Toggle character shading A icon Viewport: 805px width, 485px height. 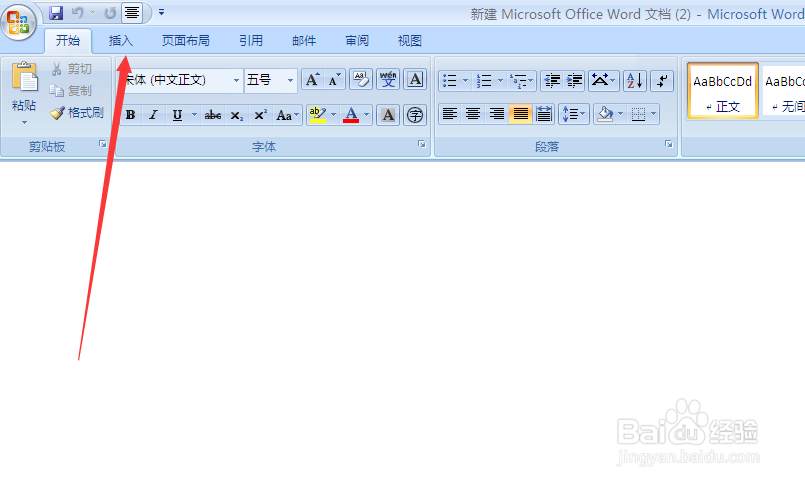coord(388,115)
